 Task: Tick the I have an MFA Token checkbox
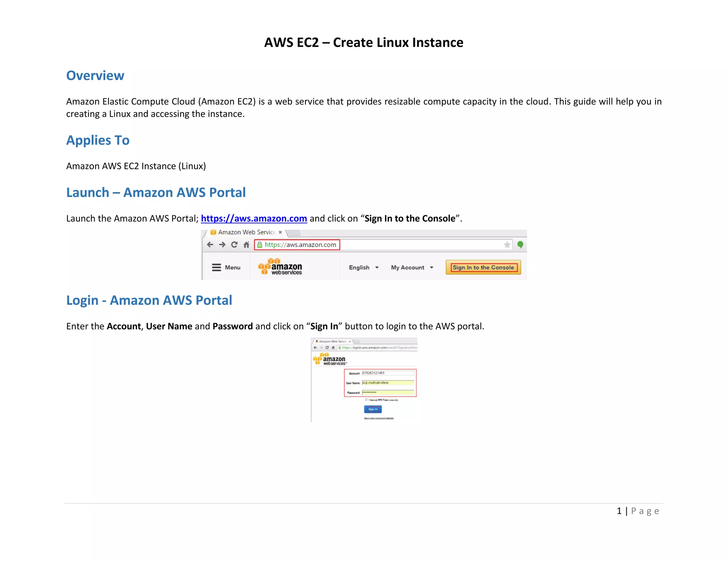point(366,400)
